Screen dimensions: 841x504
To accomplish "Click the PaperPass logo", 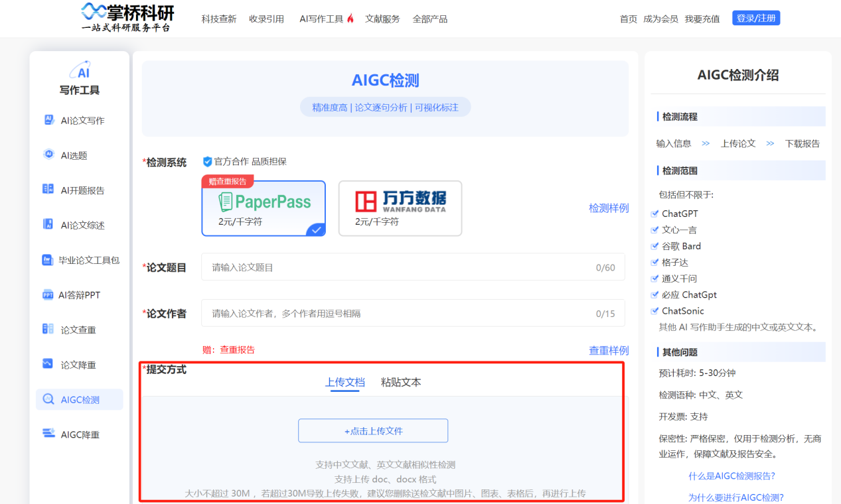I will coord(264,202).
